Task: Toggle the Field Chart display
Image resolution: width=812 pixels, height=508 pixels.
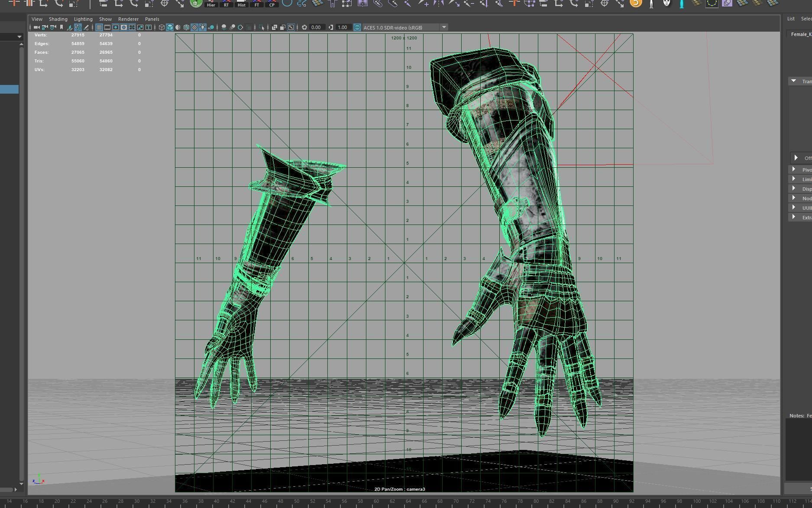Action: 132,27
